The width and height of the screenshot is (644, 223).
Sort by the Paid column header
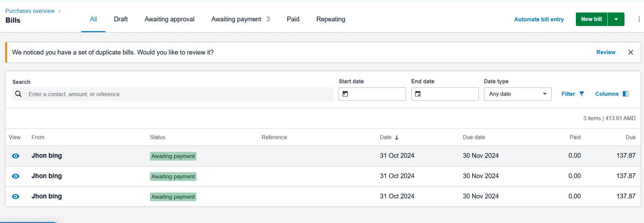(x=575, y=137)
